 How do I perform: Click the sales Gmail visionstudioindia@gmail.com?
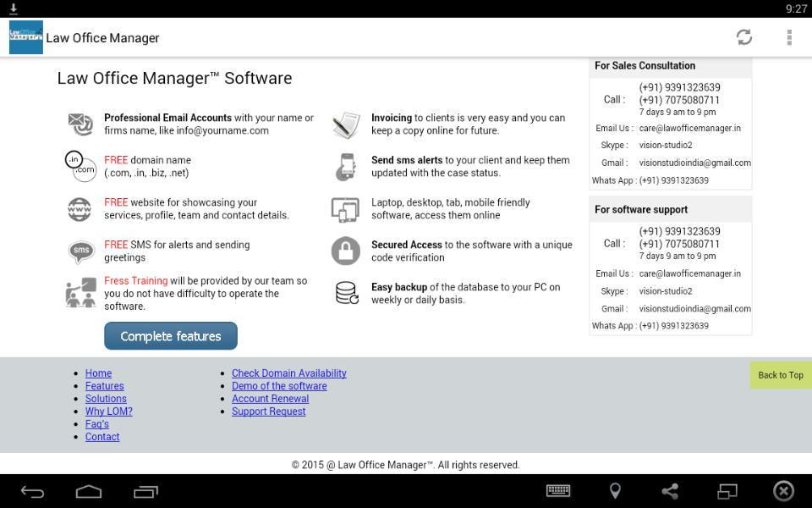pyautogui.click(x=695, y=163)
